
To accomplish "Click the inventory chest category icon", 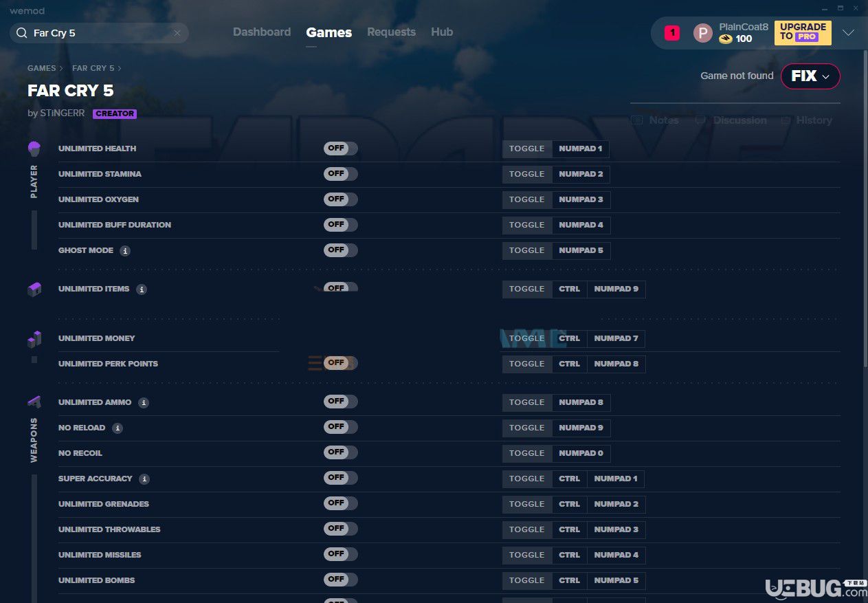I will click(x=34, y=289).
